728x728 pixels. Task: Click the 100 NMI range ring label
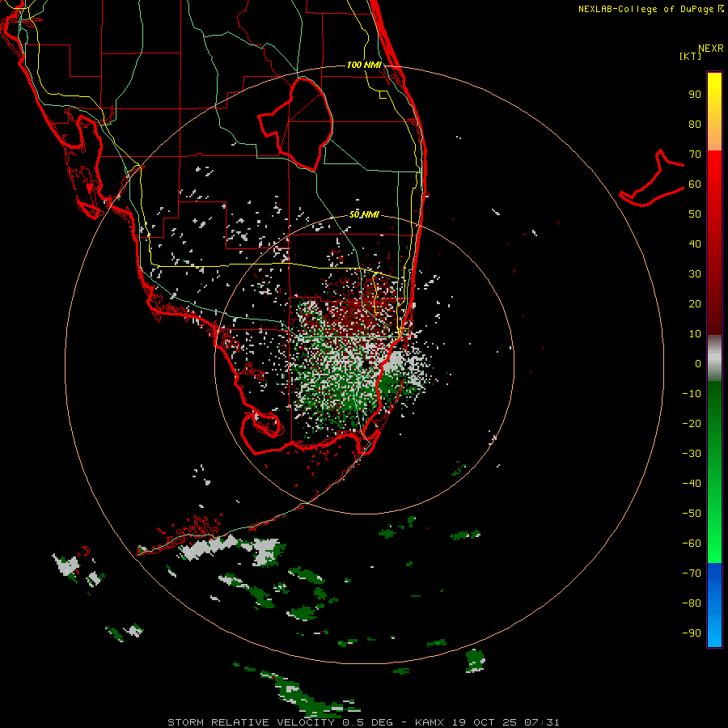tap(364, 65)
